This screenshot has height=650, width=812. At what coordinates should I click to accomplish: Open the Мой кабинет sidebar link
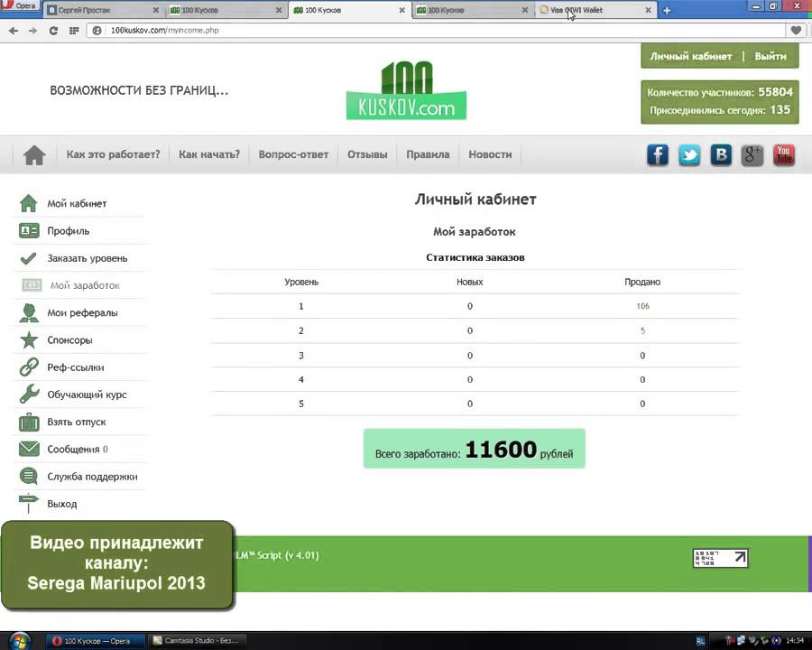coord(77,204)
